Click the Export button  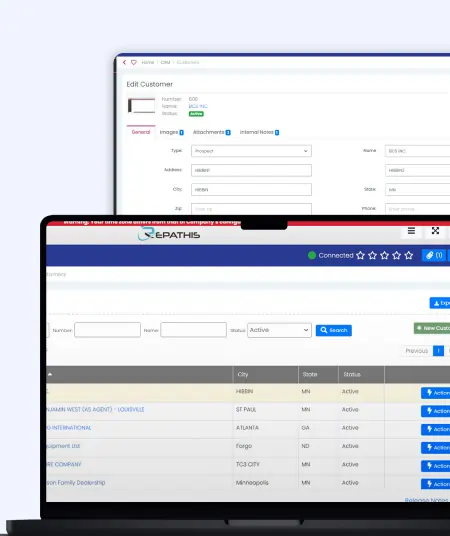(x=440, y=303)
